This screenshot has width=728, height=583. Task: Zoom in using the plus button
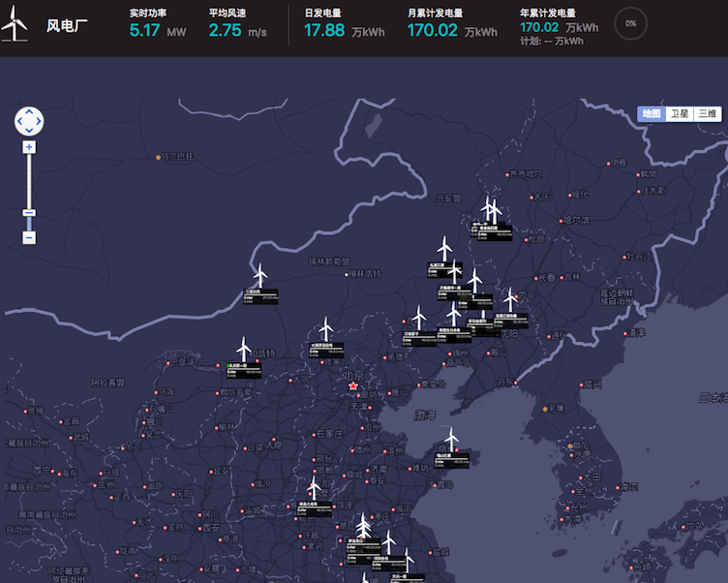pos(29,147)
